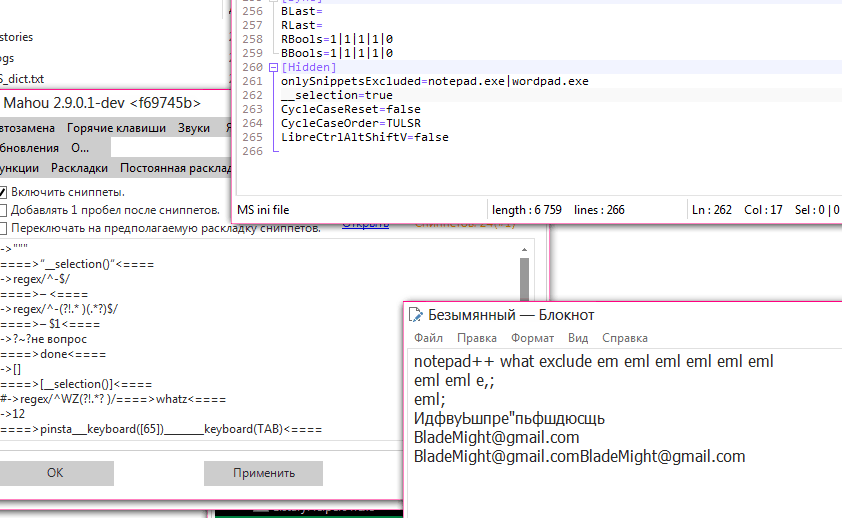Click line 'RLast=' in the editor

tap(301, 25)
